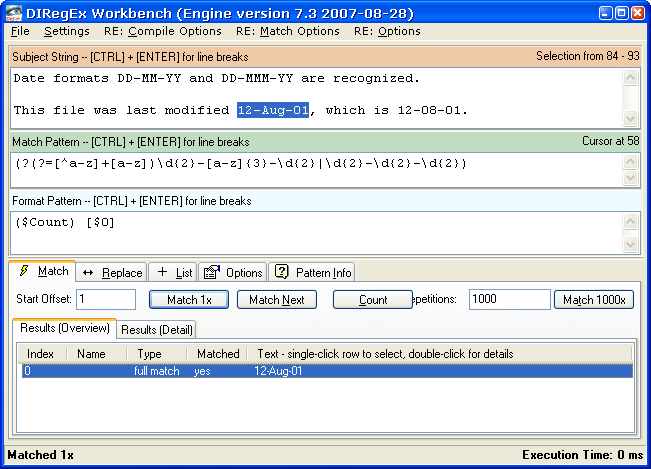The width and height of the screenshot is (651, 469).
Task: Click the arrows icon on Replace tab
Action: (x=87, y=272)
